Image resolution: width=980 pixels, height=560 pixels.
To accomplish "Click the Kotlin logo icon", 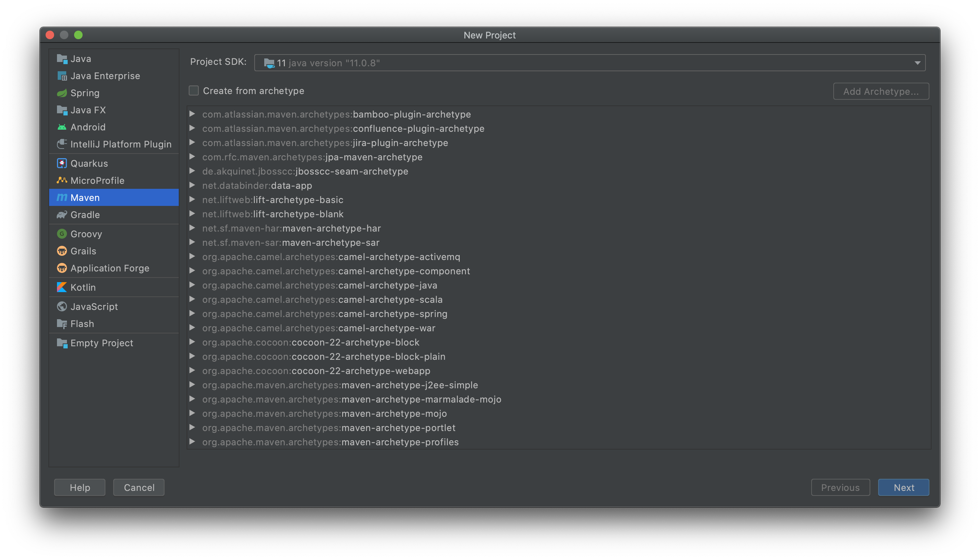I will pos(62,287).
